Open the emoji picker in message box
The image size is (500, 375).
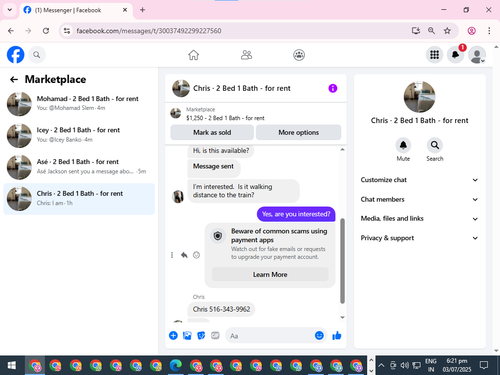[319, 335]
